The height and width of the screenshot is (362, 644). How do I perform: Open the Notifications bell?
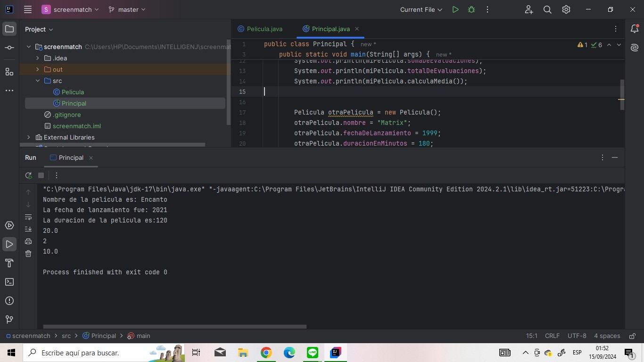[x=635, y=29]
